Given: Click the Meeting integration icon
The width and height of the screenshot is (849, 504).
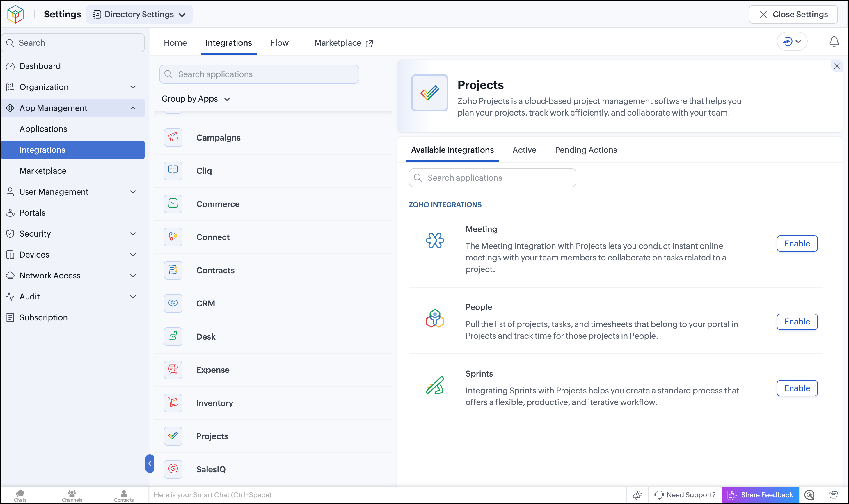Looking at the screenshot, I should 435,240.
